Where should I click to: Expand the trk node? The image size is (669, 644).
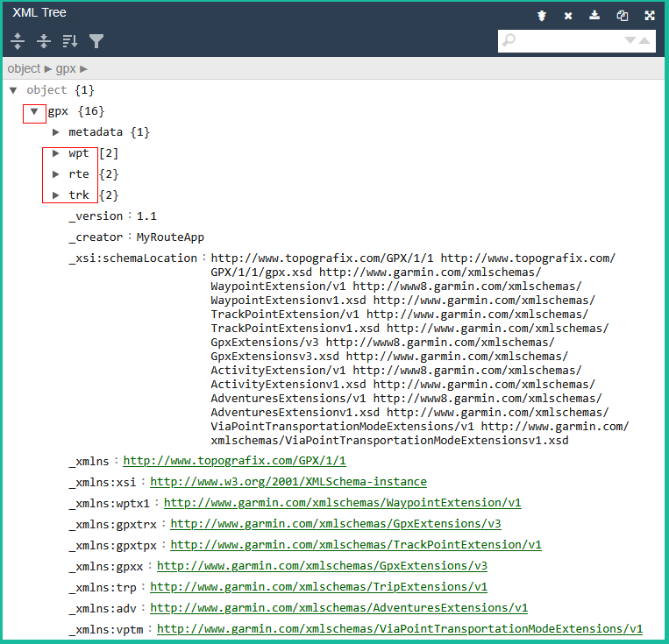(56, 195)
